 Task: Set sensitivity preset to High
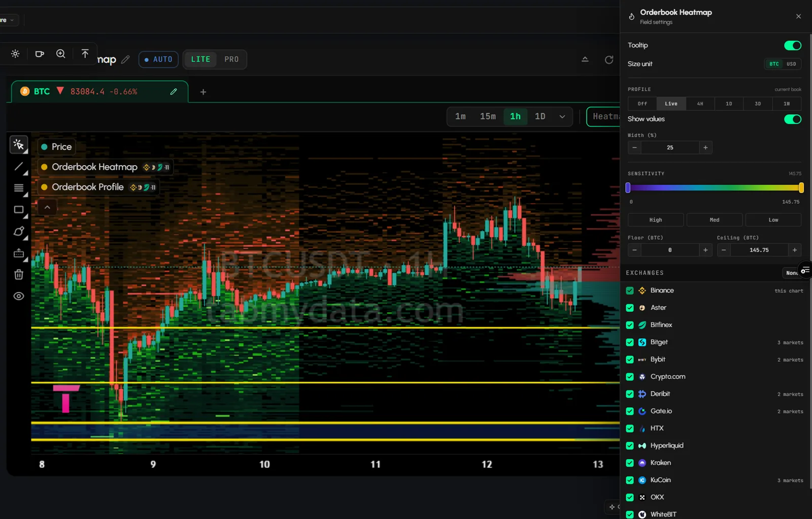pos(656,220)
